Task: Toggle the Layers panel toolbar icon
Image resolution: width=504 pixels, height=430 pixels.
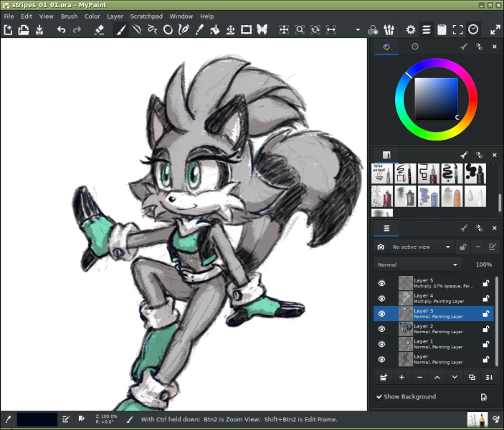Action: click(427, 30)
